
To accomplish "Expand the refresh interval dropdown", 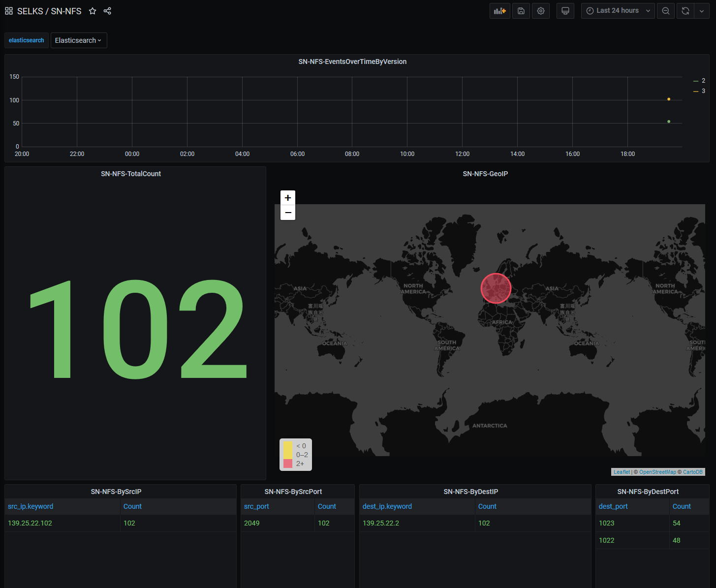I will pyautogui.click(x=702, y=11).
